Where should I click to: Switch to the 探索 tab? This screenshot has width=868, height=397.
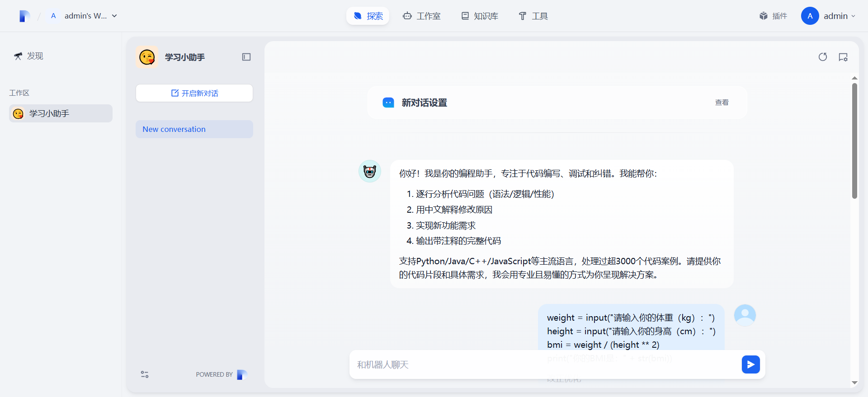tap(368, 16)
